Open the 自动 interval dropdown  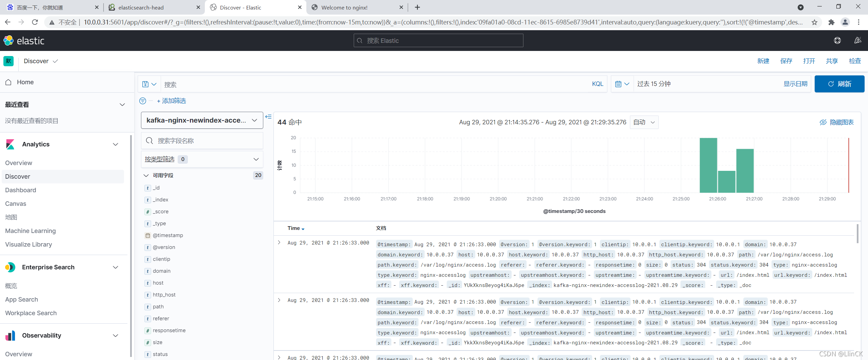[644, 122]
